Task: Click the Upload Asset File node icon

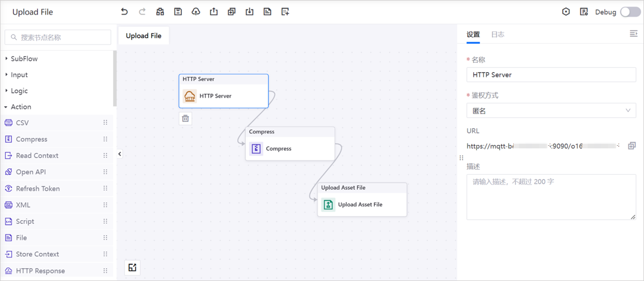Action: coord(328,204)
